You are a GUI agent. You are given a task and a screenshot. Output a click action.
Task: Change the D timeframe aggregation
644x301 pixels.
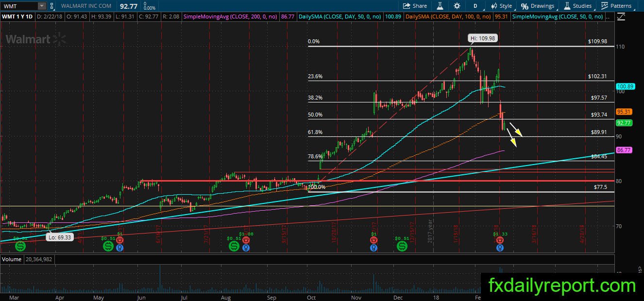pos(475,6)
